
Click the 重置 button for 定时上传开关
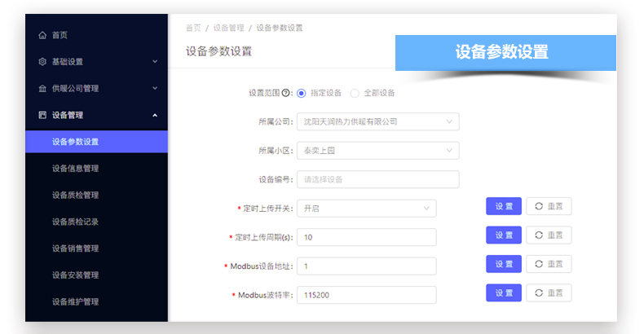point(549,206)
